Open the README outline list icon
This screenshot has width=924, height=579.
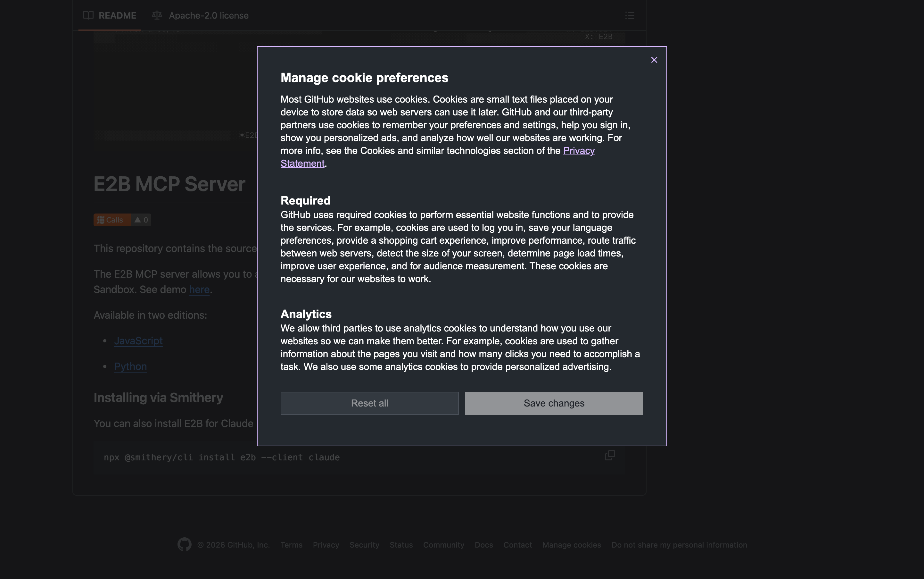(x=629, y=15)
